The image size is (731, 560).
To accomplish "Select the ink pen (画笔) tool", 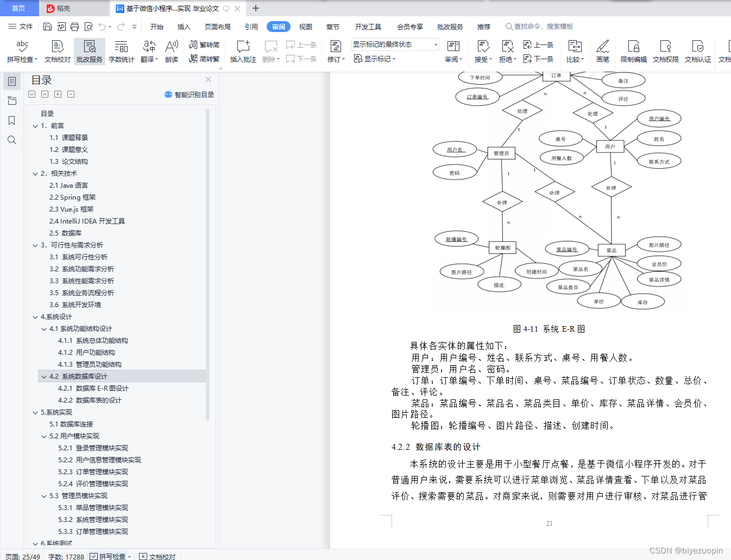I will 603,52.
